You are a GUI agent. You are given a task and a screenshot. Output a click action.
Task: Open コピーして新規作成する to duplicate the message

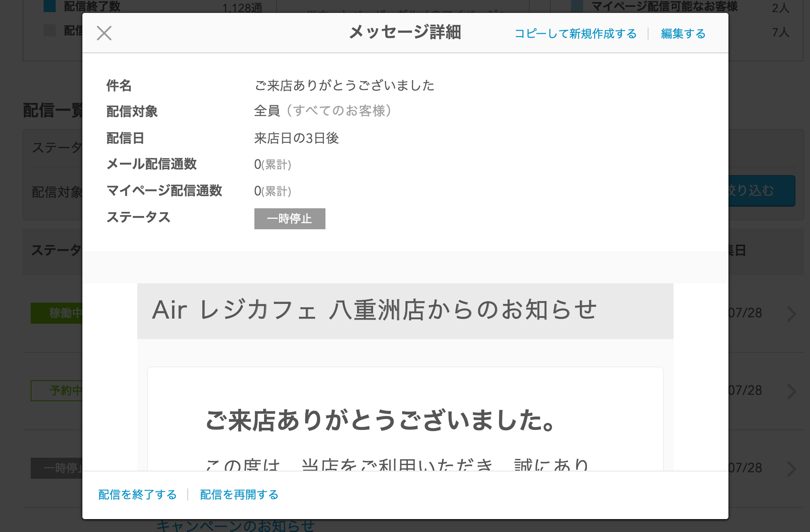point(576,34)
